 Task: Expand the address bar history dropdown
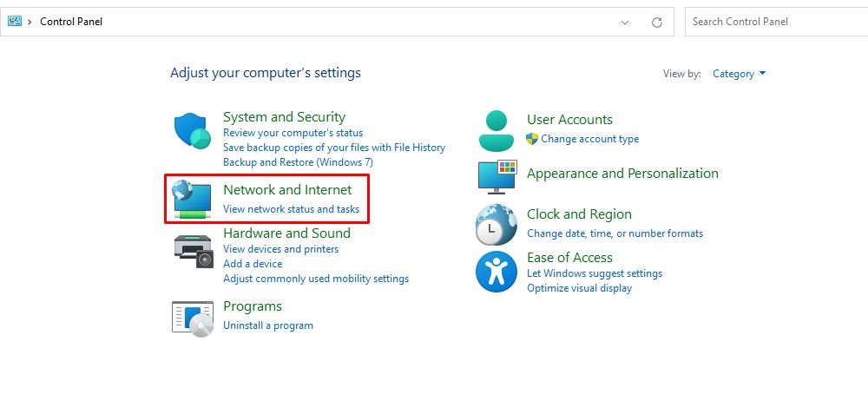(625, 22)
